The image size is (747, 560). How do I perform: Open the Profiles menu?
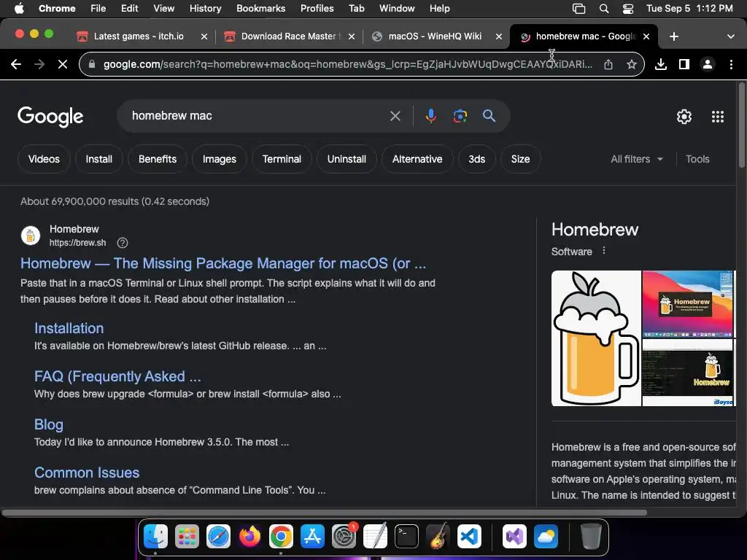point(317,9)
